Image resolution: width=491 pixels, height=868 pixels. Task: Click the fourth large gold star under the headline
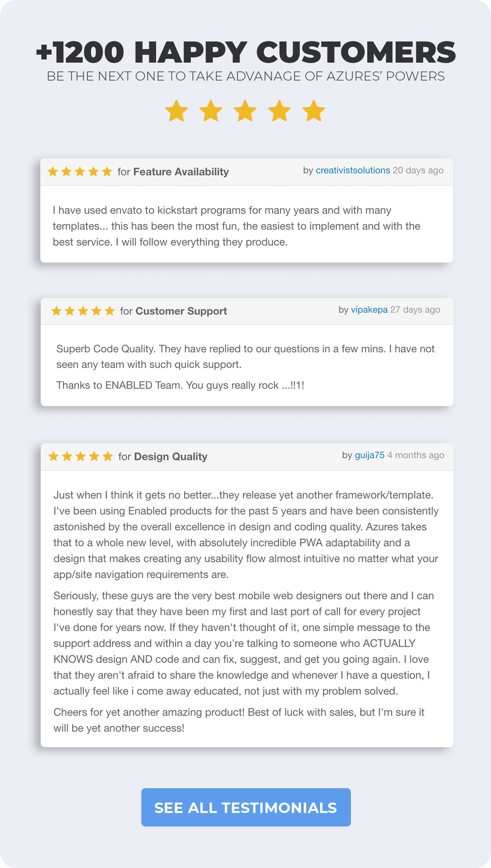click(279, 111)
